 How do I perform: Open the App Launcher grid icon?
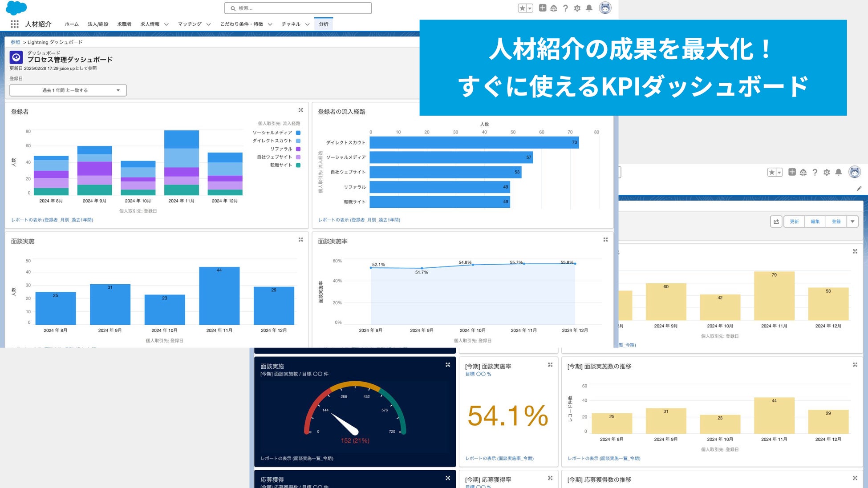15,24
